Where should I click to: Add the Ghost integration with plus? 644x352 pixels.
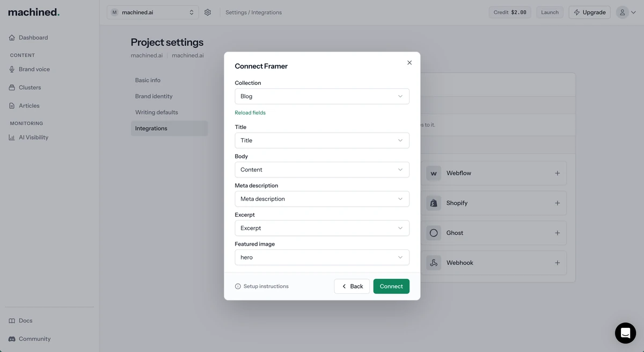(x=557, y=233)
